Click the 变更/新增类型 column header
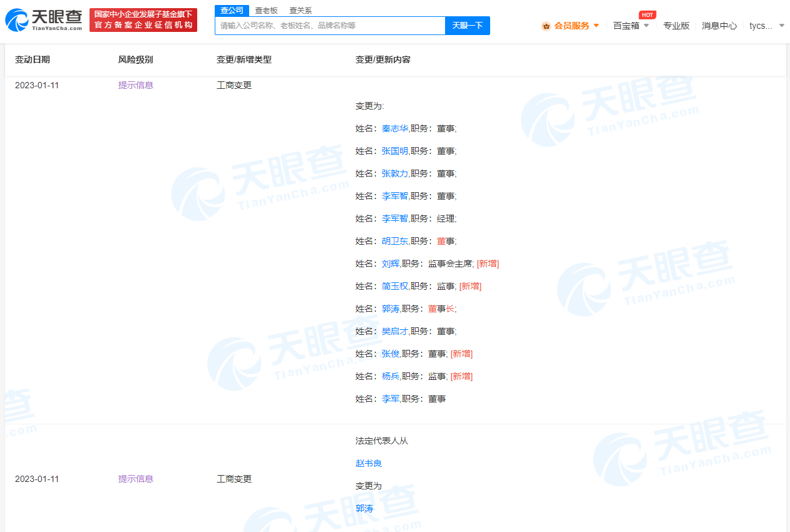 244,59
